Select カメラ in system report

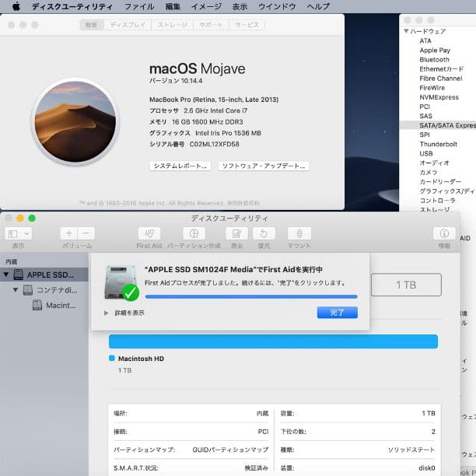429,173
